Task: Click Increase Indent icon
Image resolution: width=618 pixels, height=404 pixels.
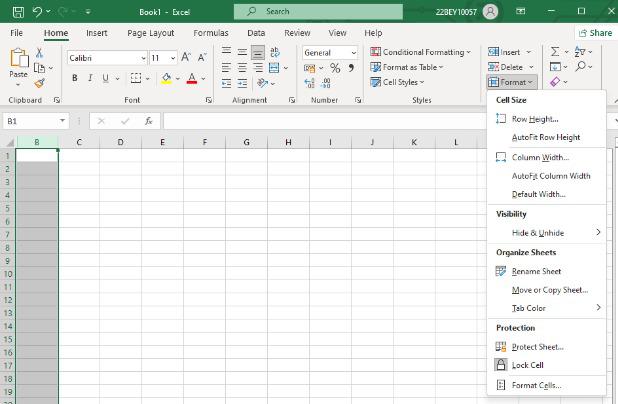Action: [242, 83]
